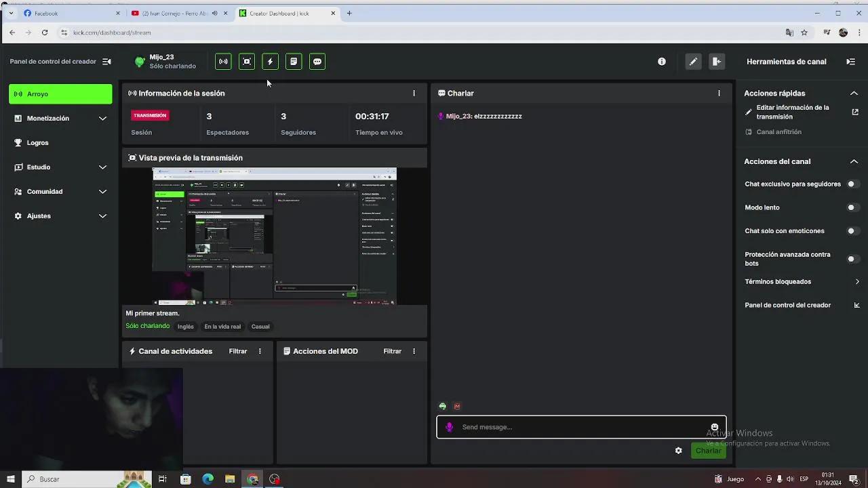Filter the Canal de actividades panel
Viewport: 868px width, 488px height.
[238, 351]
